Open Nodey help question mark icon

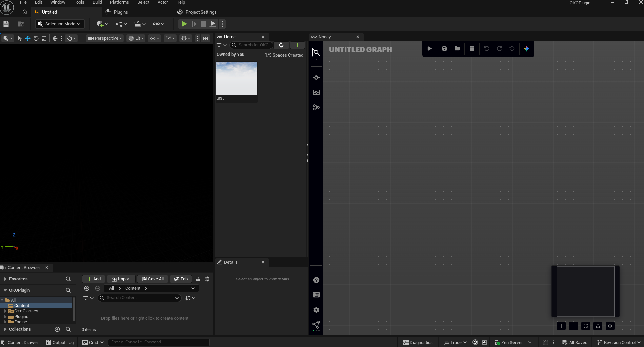(316, 280)
